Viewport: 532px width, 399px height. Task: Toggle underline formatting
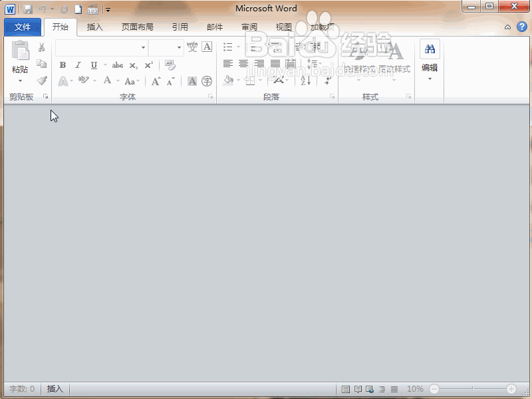coord(94,64)
